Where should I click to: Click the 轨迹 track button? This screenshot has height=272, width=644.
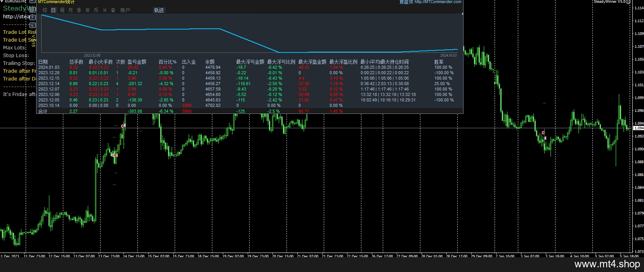tap(159, 10)
